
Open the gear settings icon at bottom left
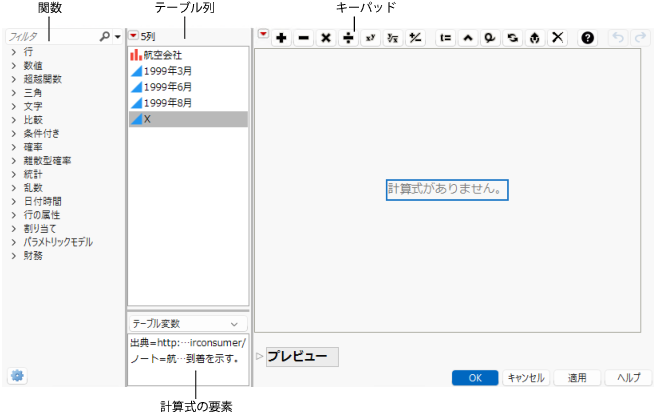pyautogui.click(x=17, y=376)
